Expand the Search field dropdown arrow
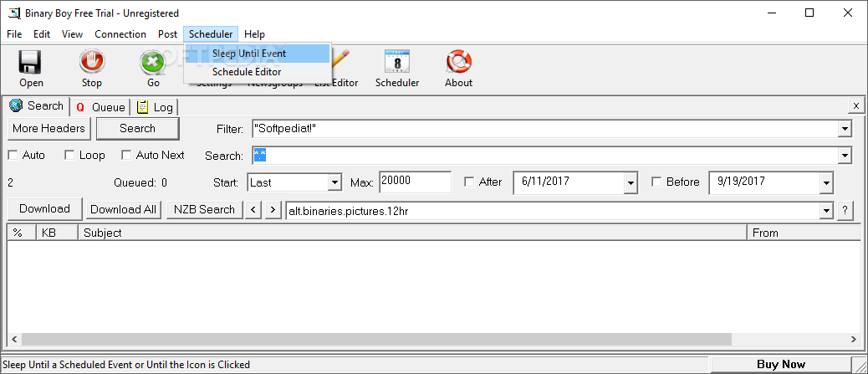This screenshot has width=868, height=374. 845,156
